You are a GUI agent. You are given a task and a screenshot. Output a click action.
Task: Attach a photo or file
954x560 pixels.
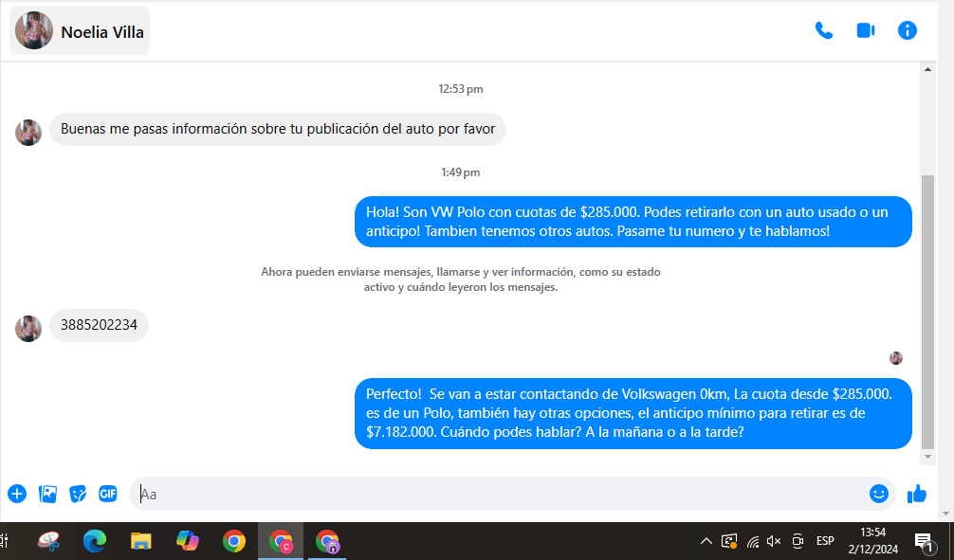[x=47, y=494]
